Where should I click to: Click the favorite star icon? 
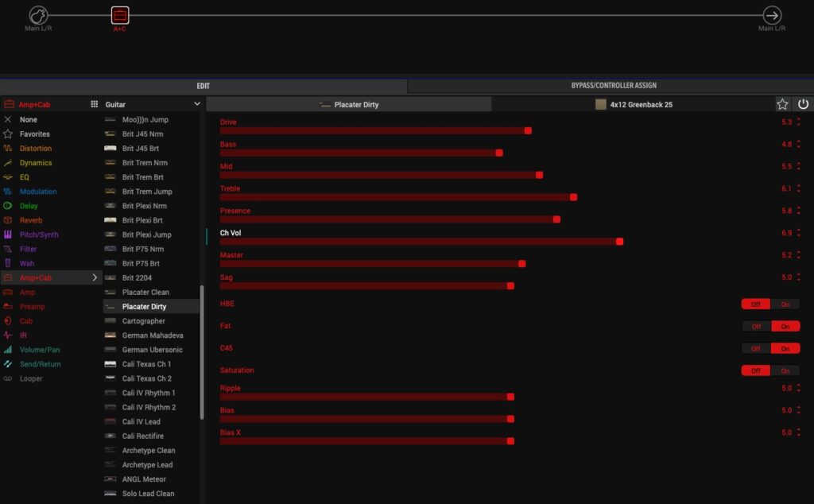coord(782,104)
